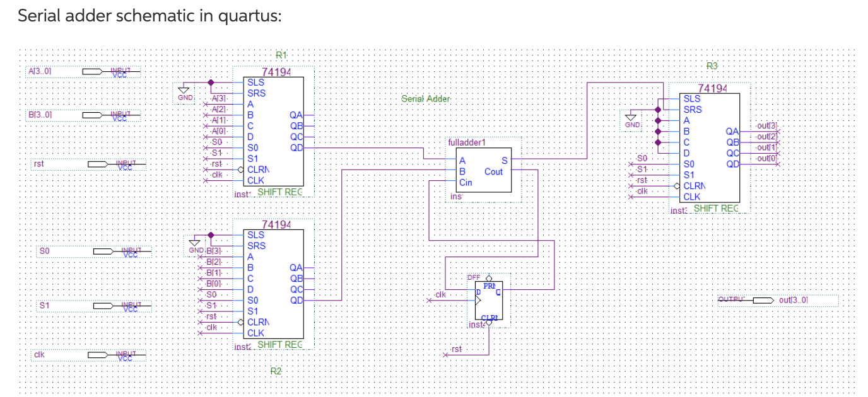Click the CLRN pin of R1 register

[x=258, y=169]
